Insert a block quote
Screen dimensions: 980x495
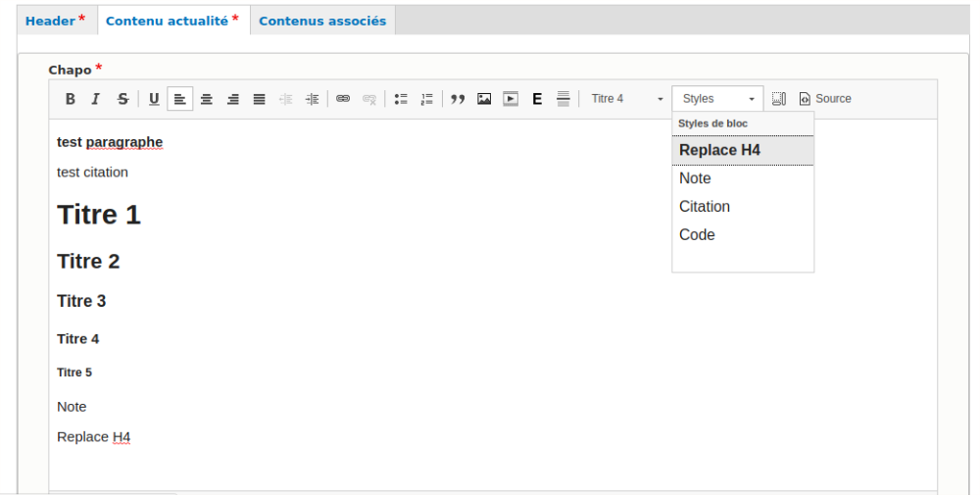click(458, 99)
